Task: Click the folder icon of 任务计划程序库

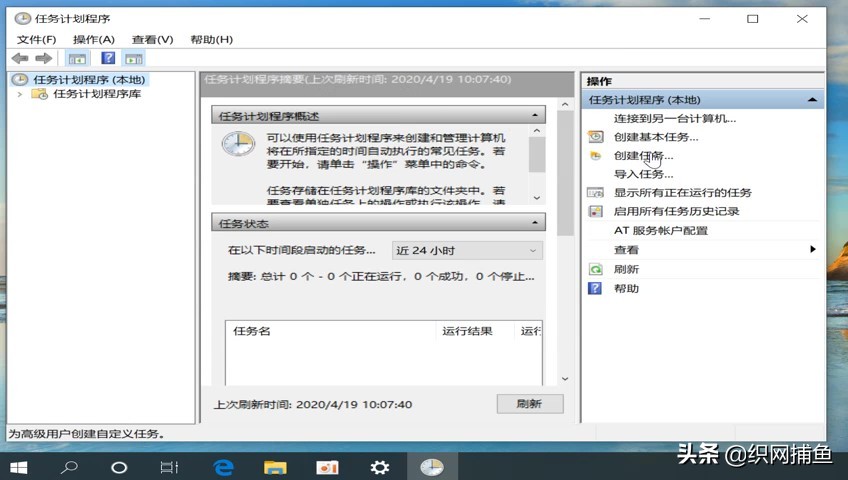Action: pyautogui.click(x=39, y=94)
